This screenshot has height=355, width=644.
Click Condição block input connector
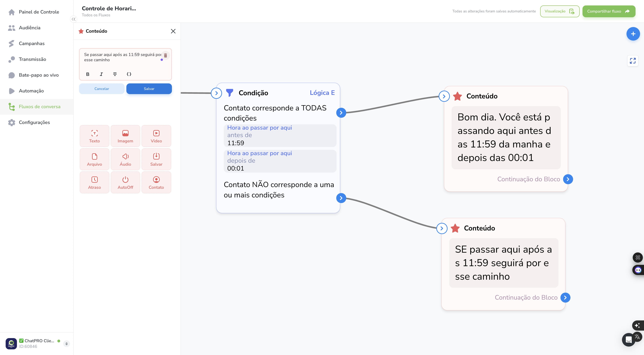click(x=216, y=93)
